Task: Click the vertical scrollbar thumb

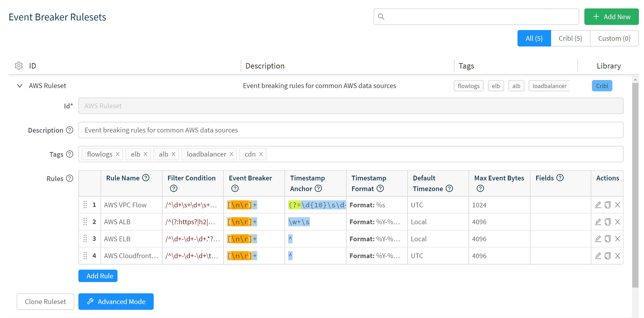Action: [x=635, y=185]
